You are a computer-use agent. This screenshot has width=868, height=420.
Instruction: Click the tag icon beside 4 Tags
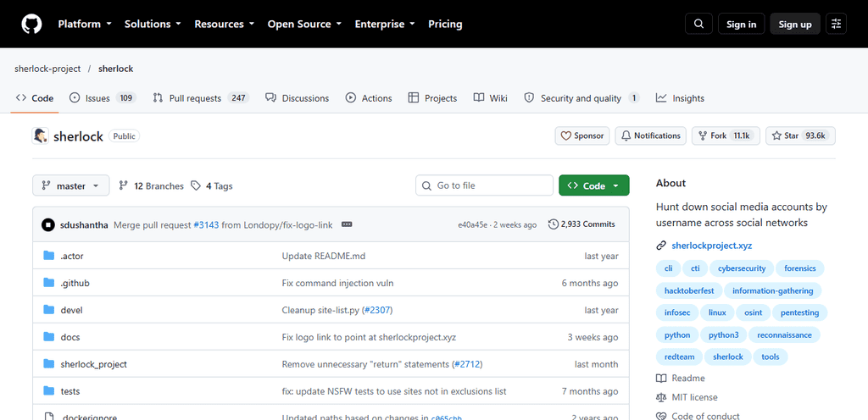click(196, 185)
